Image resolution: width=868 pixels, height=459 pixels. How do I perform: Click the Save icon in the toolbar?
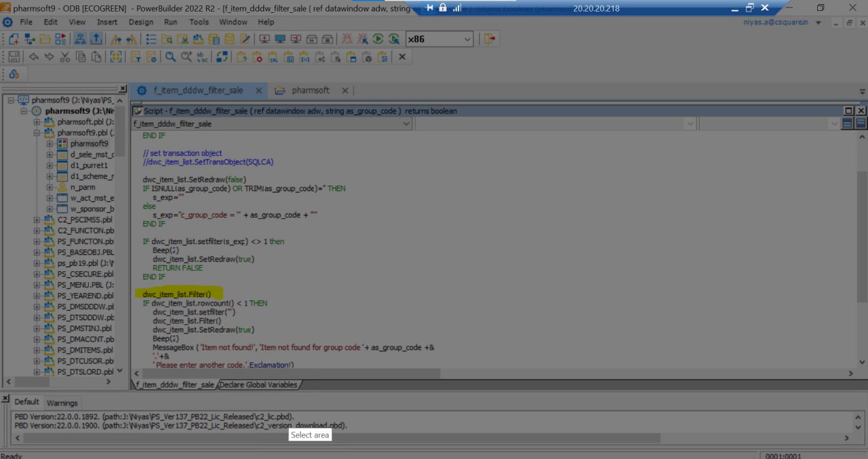coord(14,57)
